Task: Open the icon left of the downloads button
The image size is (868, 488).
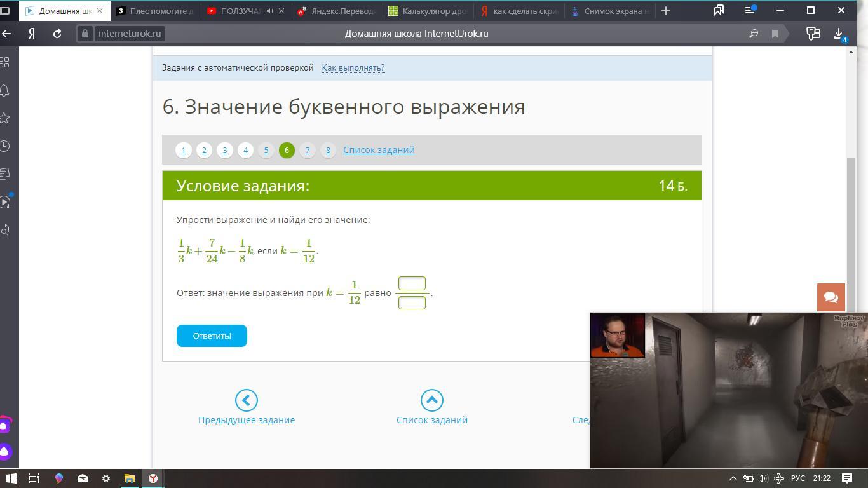Action: [813, 34]
